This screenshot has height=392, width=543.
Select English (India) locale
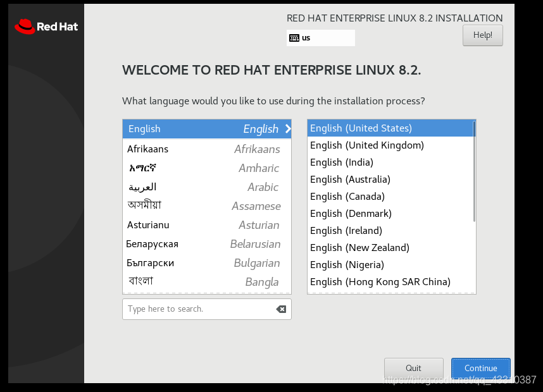[x=390, y=162]
